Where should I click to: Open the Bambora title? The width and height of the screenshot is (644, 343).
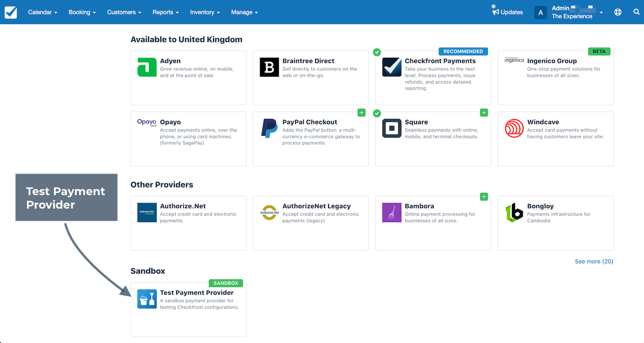coord(419,206)
